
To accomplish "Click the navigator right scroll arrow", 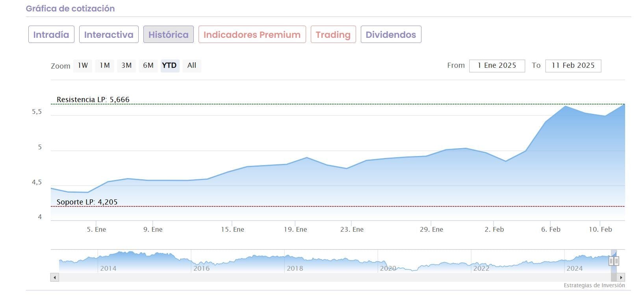I will (621, 277).
